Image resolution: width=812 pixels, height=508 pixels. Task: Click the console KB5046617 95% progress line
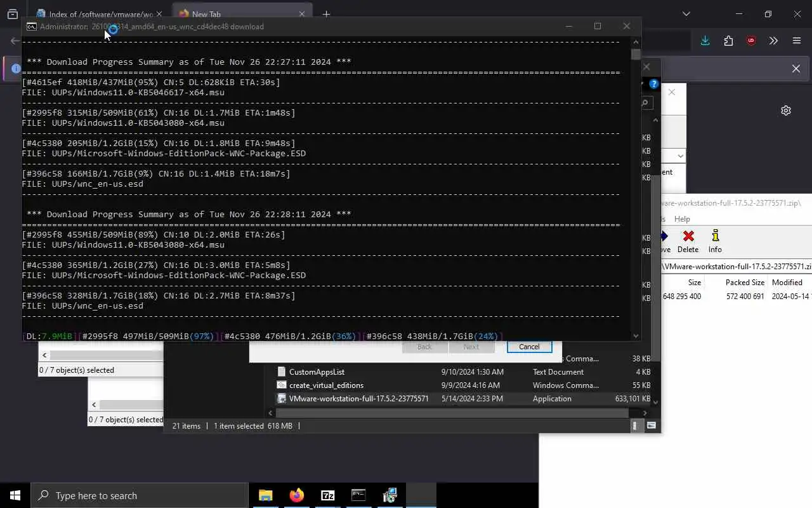click(x=151, y=83)
